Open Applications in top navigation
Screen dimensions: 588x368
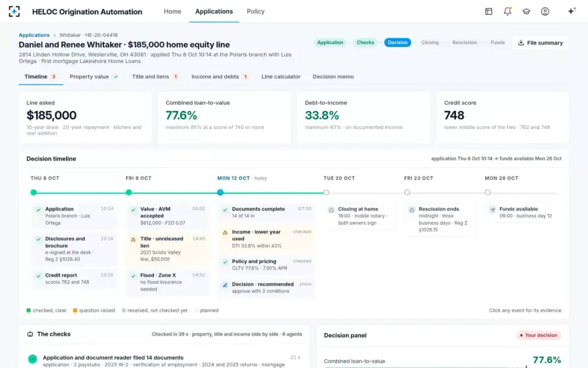tap(214, 11)
